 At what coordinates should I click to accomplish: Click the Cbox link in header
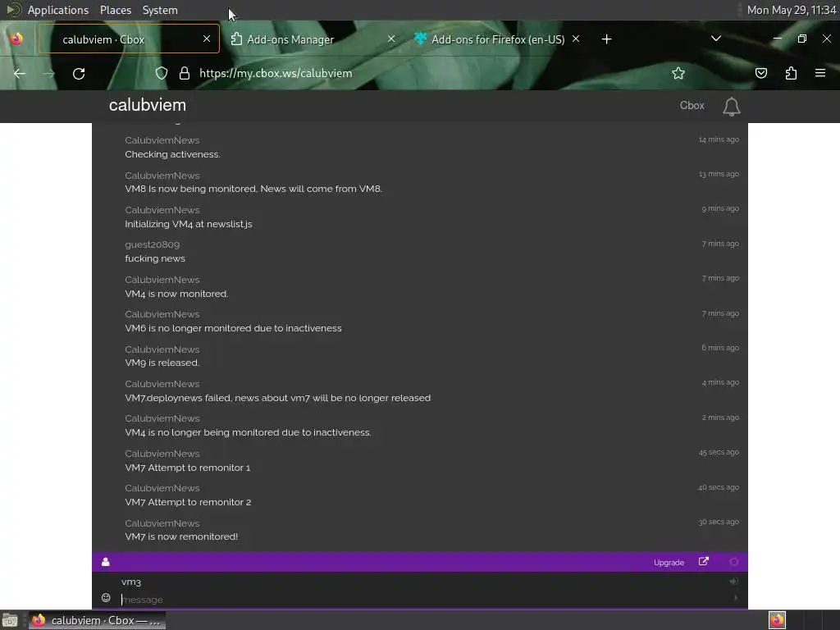coord(692,106)
